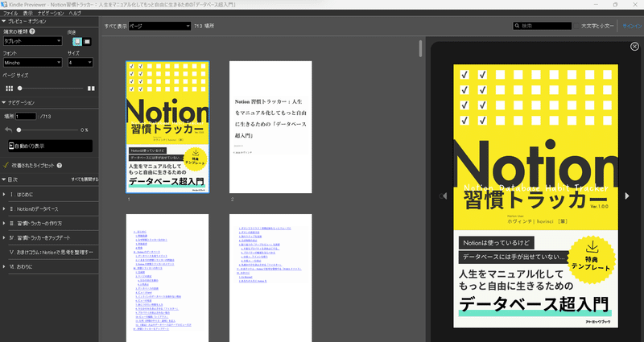Open the ナビゲーション menu

click(51, 13)
